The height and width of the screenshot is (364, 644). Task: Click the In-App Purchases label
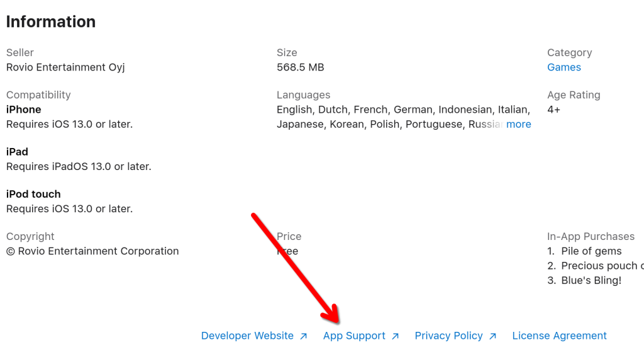click(591, 237)
